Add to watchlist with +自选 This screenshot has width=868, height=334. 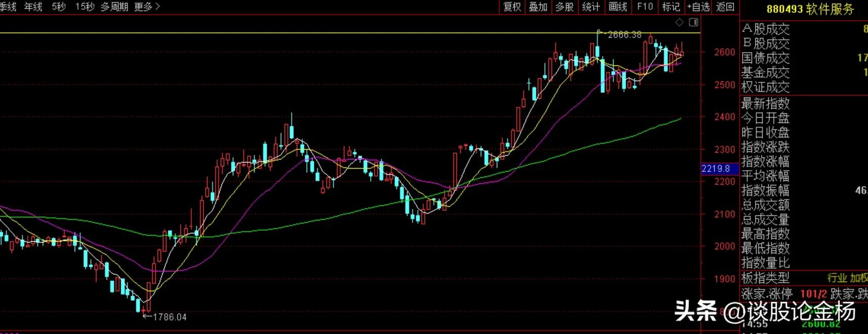click(x=699, y=7)
